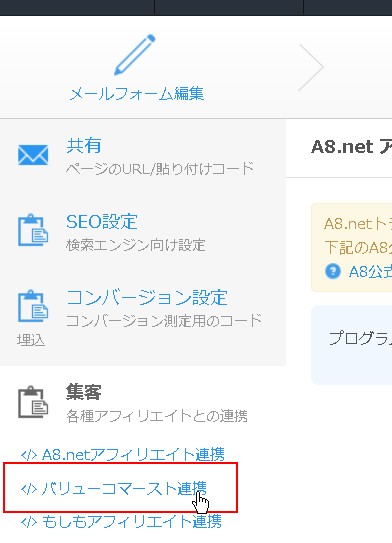Screen dimensions: 392x543
Task: Open the pencil icon for メールフォーム編集
Action: pos(135,55)
